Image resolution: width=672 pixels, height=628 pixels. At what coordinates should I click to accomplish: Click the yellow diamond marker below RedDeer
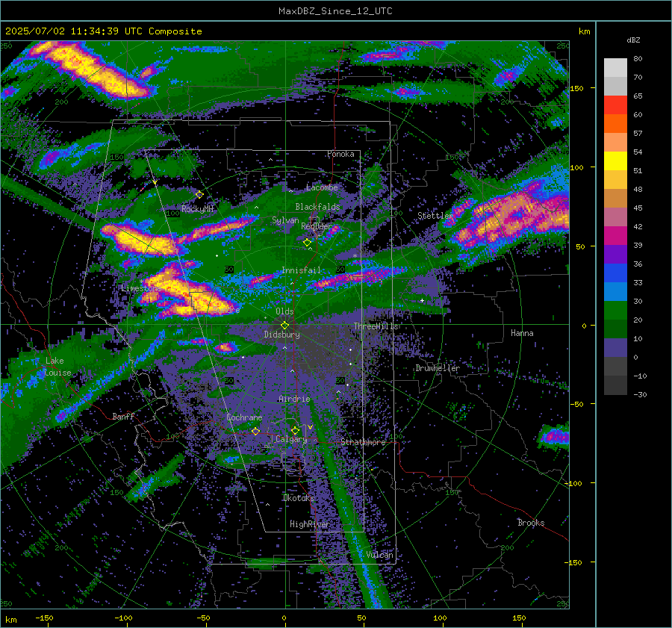pyautogui.click(x=308, y=243)
